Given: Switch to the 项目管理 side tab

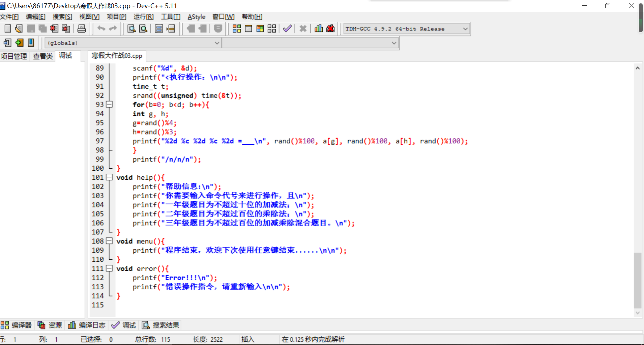Looking at the screenshot, I should 14,56.
